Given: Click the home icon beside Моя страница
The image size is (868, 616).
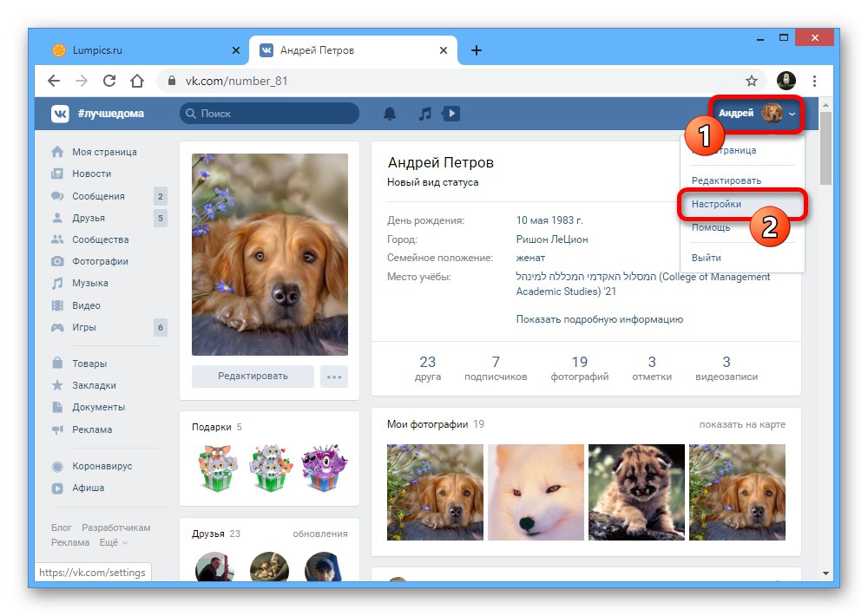Looking at the screenshot, I should [57, 152].
